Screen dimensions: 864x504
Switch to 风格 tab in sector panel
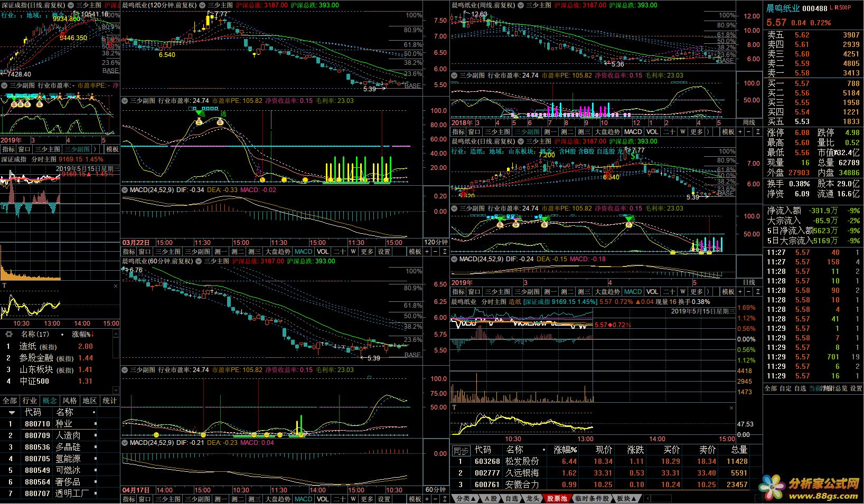click(x=70, y=401)
